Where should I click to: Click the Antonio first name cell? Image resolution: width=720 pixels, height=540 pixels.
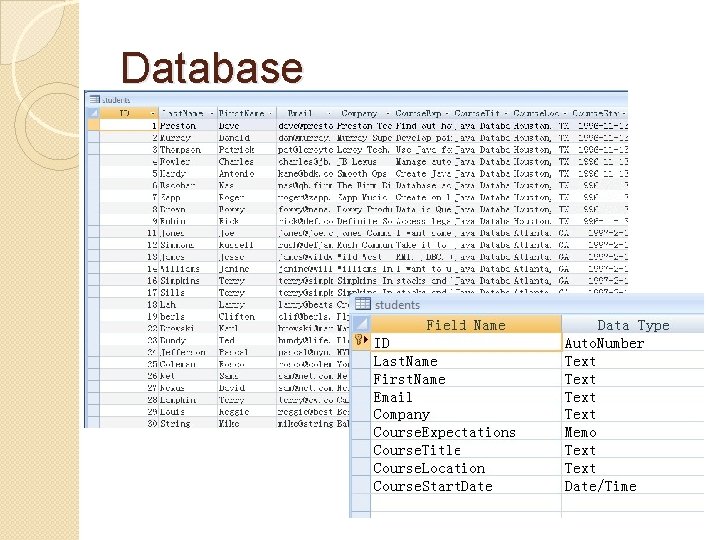pos(247,173)
